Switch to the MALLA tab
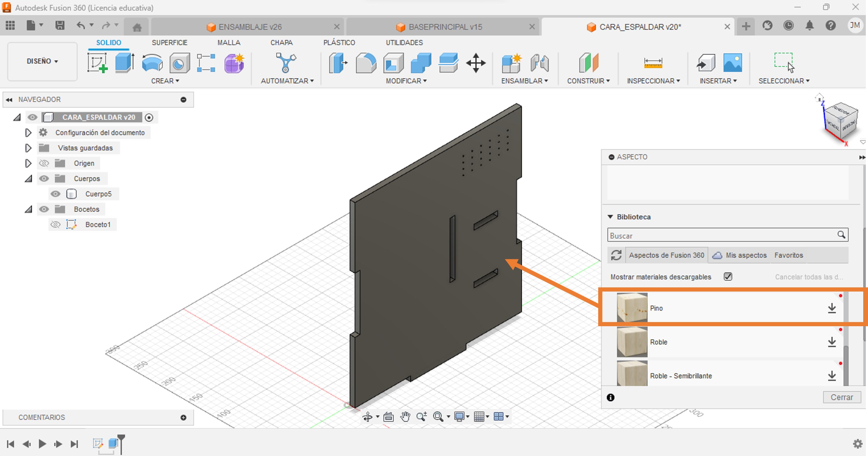 coord(229,43)
